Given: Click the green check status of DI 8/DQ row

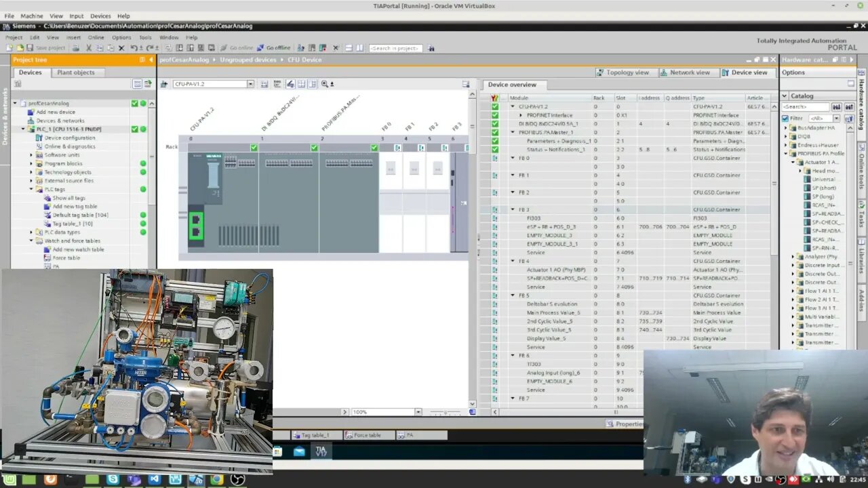Looking at the screenshot, I should click(494, 124).
